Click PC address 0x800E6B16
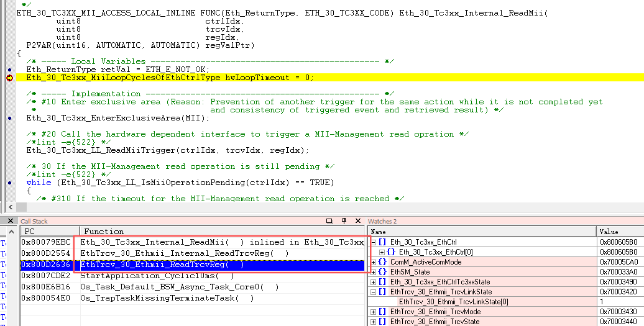Viewport: 644px width, 326px height. coord(46,287)
